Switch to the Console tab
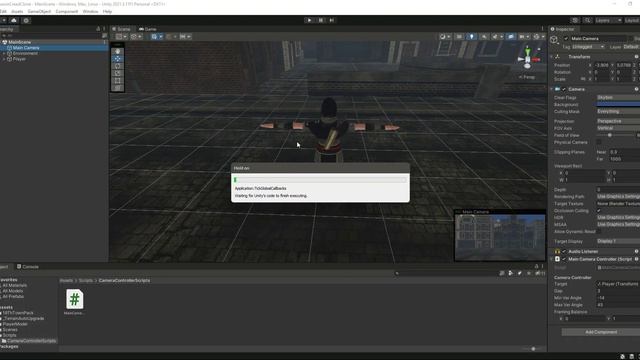Image resolution: width=640 pixels, height=360 pixels. click(28, 267)
